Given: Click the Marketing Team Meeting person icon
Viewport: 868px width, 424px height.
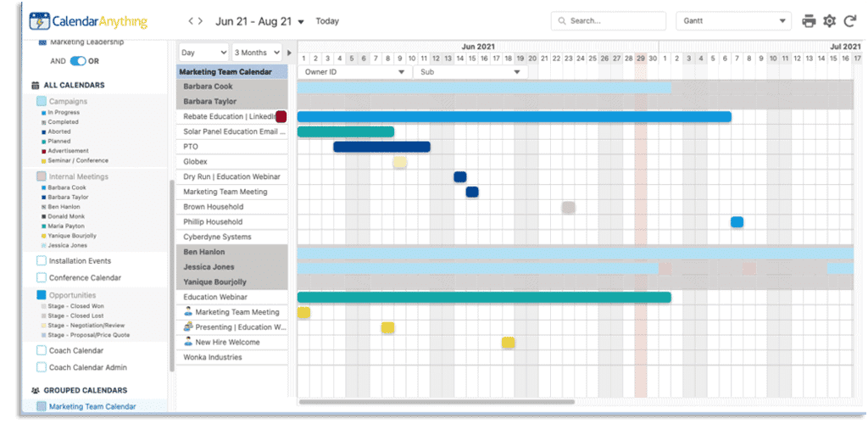Looking at the screenshot, I should click(188, 312).
